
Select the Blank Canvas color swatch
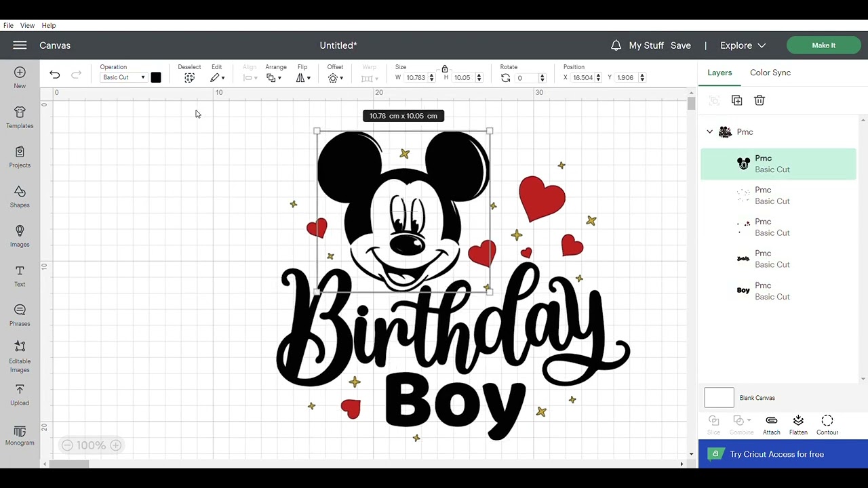[x=719, y=398]
